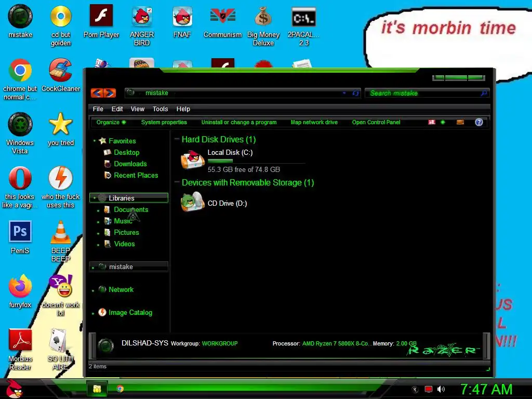Image resolution: width=532 pixels, height=399 pixels.
Task: Open the view options dropdown arrow
Action: click(443, 122)
